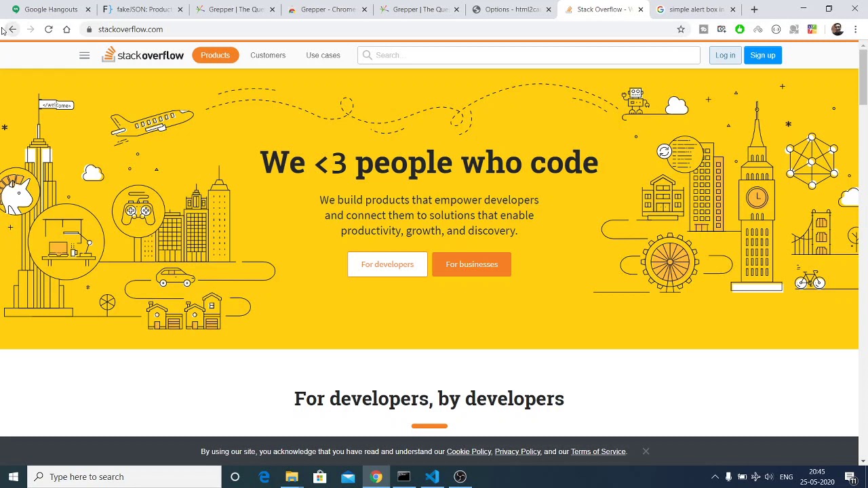Show hidden system tray icons

click(715, 476)
